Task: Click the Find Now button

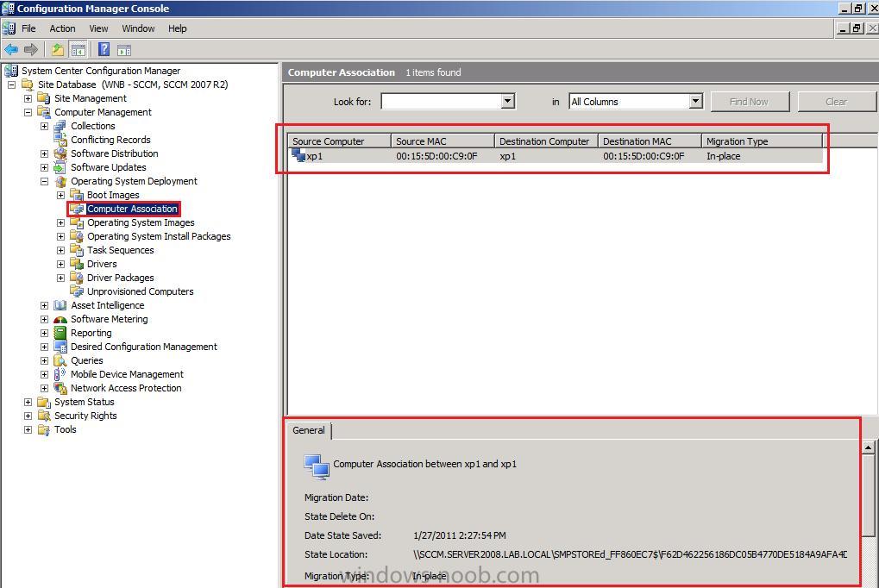Action: click(x=750, y=102)
